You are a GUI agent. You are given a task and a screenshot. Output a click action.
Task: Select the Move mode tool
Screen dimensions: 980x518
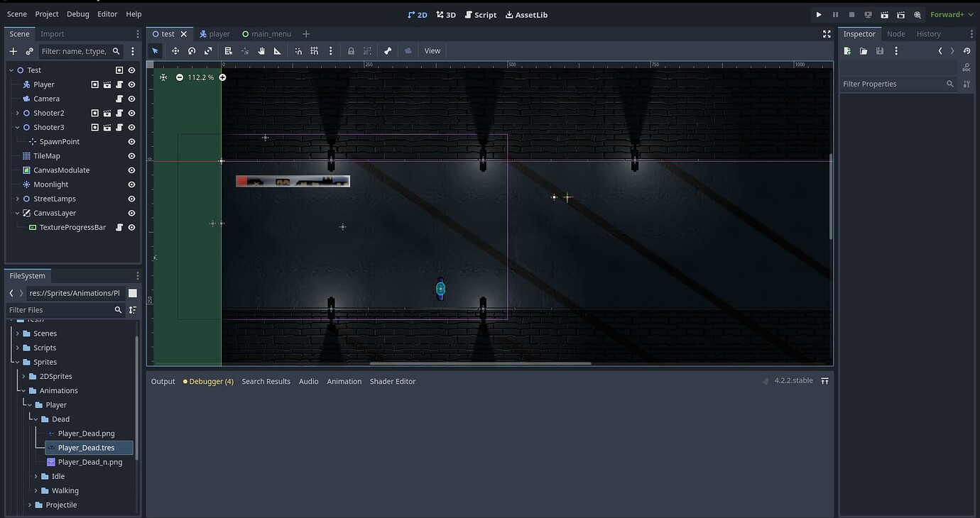[175, 50]
